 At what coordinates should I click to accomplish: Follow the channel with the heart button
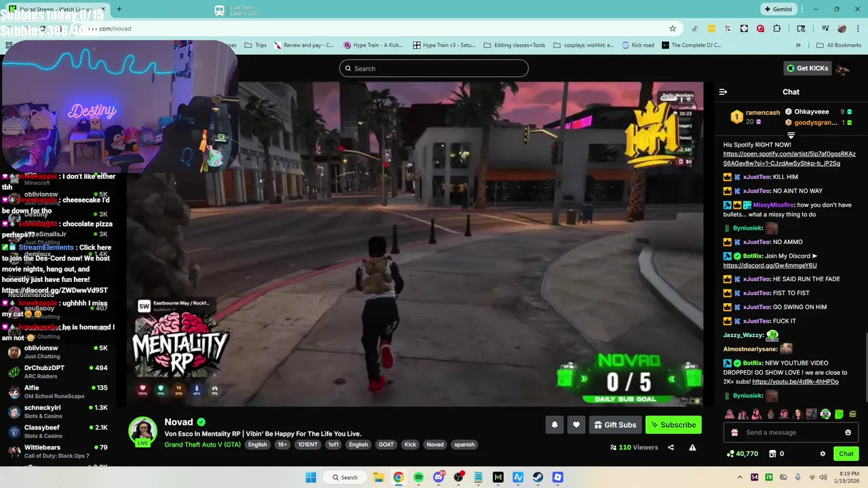pos(576,425)
